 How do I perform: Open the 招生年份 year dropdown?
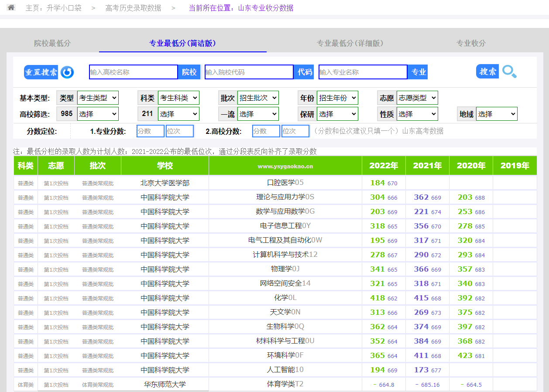click(x=337, y=98)
